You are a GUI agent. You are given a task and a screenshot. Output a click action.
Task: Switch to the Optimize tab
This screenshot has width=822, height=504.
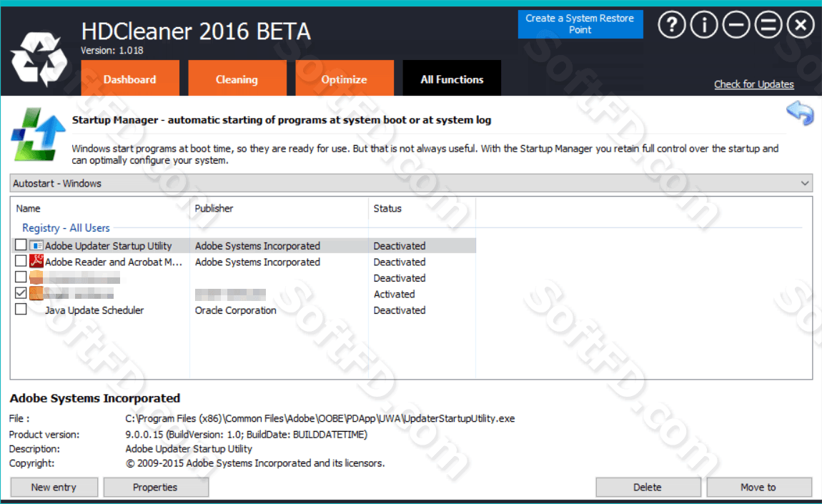pos(345,79)
